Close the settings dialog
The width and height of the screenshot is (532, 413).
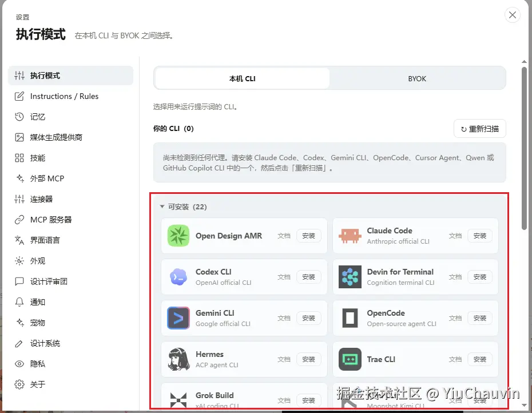(x=513, y=15)
